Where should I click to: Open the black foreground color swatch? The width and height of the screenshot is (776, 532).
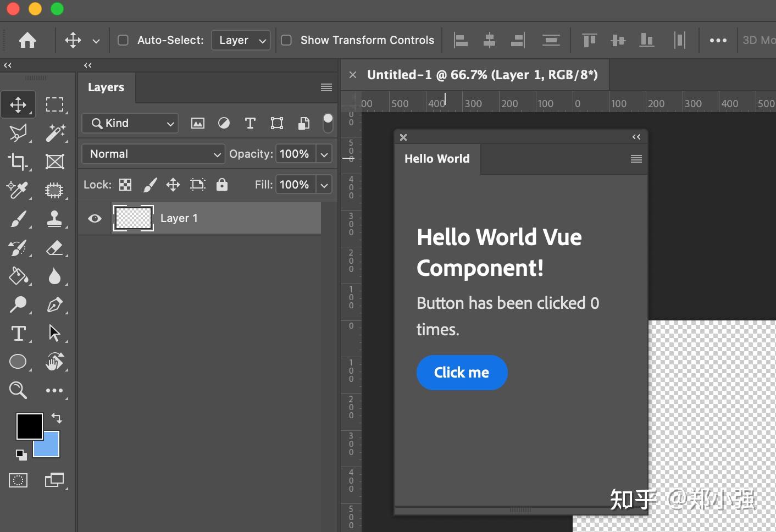pos(29,426)
